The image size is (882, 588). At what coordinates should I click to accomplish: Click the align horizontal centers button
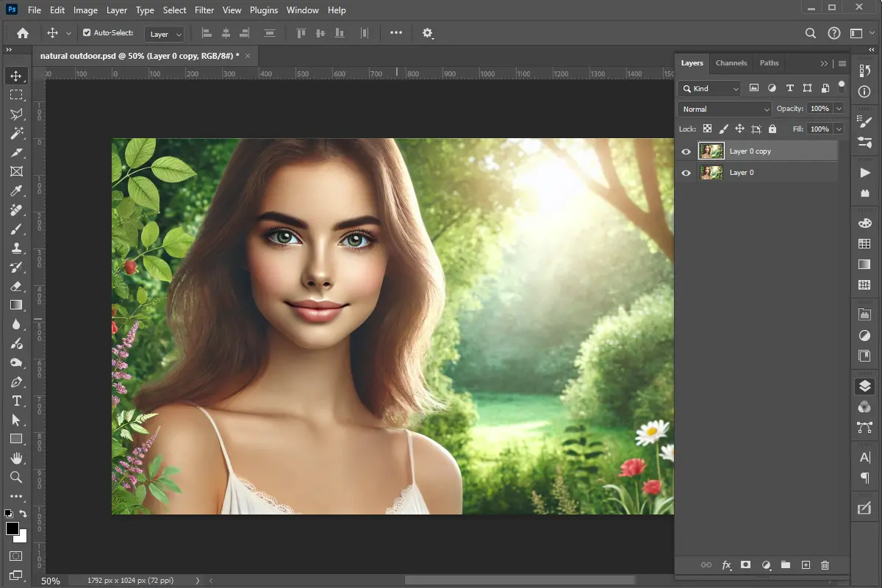click(225, 32)
